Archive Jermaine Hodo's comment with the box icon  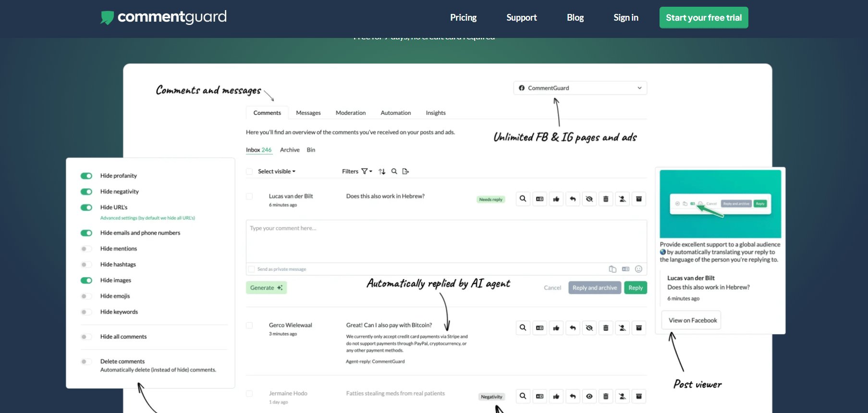tap(639, 396)
